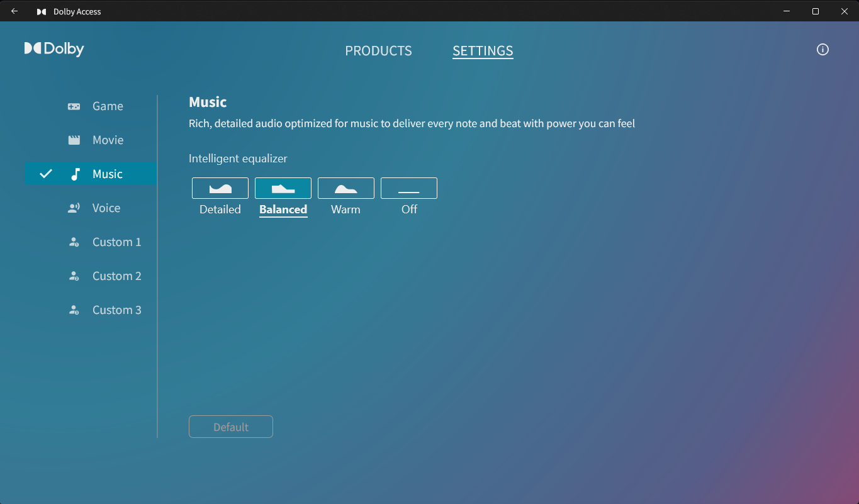859x504 pixels.
Task: Open the info icon in the header
Action: pyautogui.click(x=823, y=50)
